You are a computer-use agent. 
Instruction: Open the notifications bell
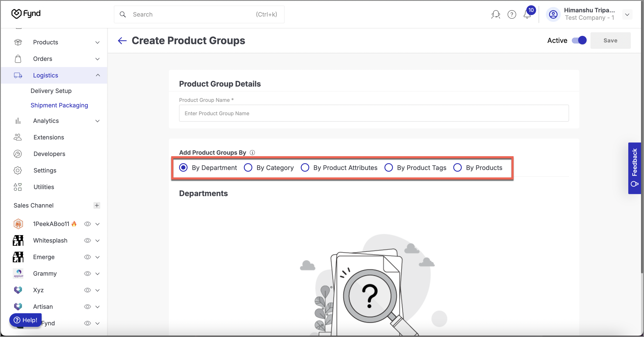point(527,14)
